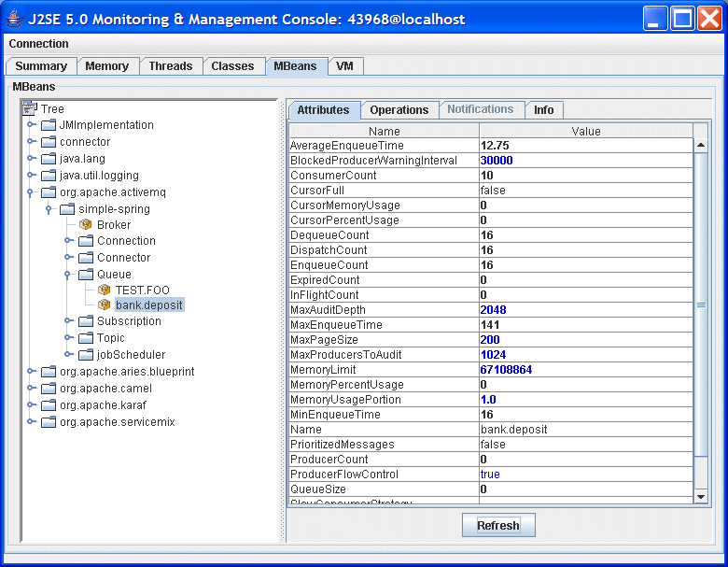The image size is (728, 567).
Task: Click the Queue folder icon
Action: [86, 275]
